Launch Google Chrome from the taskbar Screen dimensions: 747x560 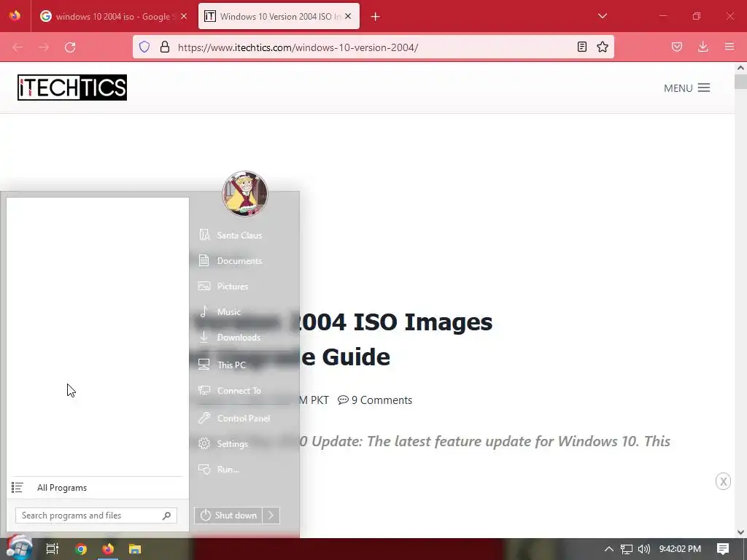[x=81, y=549]
